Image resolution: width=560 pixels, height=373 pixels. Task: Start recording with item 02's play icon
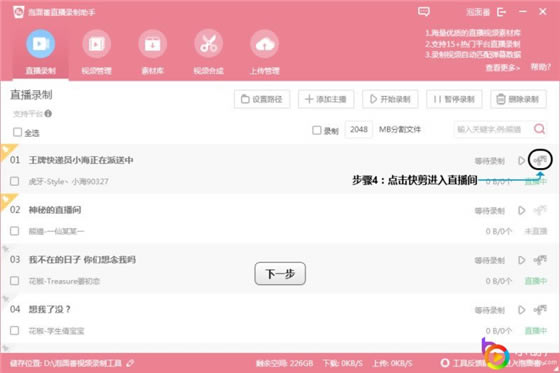(x=521, y=210)
